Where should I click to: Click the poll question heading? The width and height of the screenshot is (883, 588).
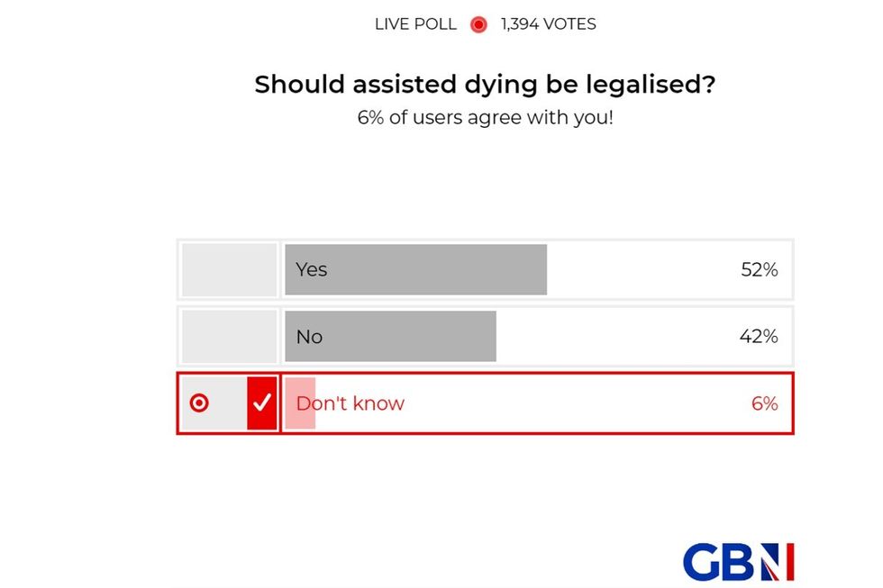[485, 85]
